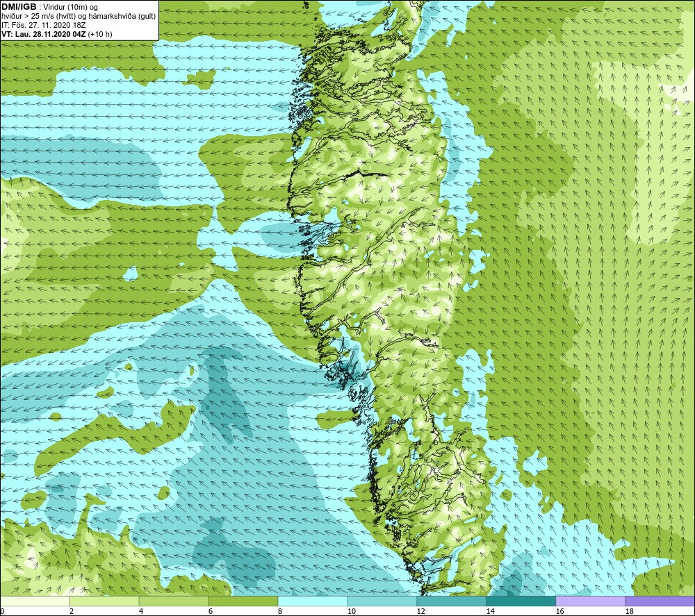Click the "VT: Lau. 28.11.2020 04Z" valid time
The height and width of the screenshot is (616, 695).
pyautogui.click(x=44, y=34)
